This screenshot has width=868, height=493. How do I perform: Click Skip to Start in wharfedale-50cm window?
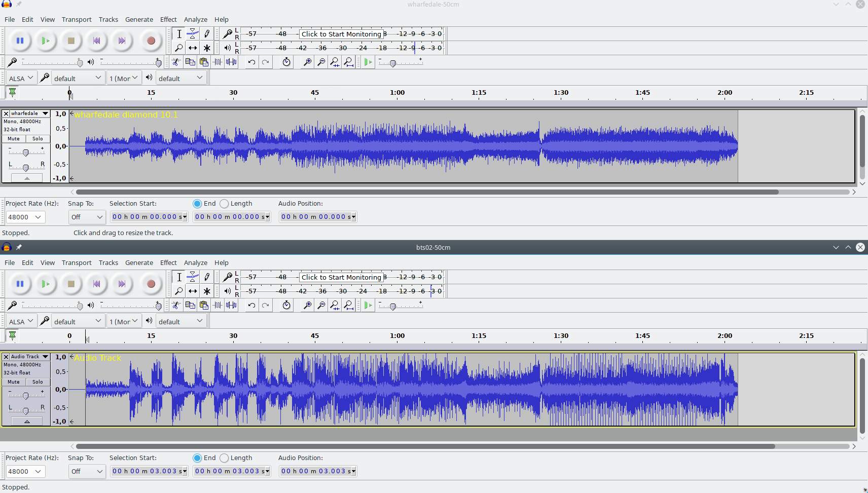96,41
